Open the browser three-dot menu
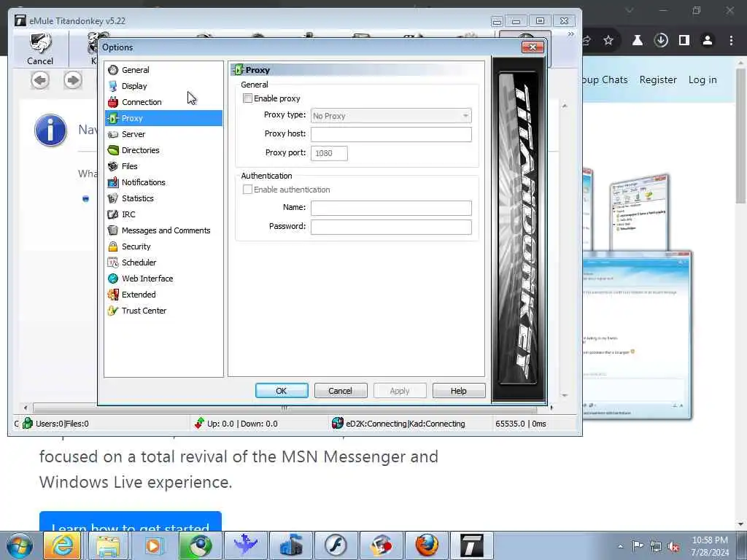Viewport: 747px width, 560px height. 731,41
